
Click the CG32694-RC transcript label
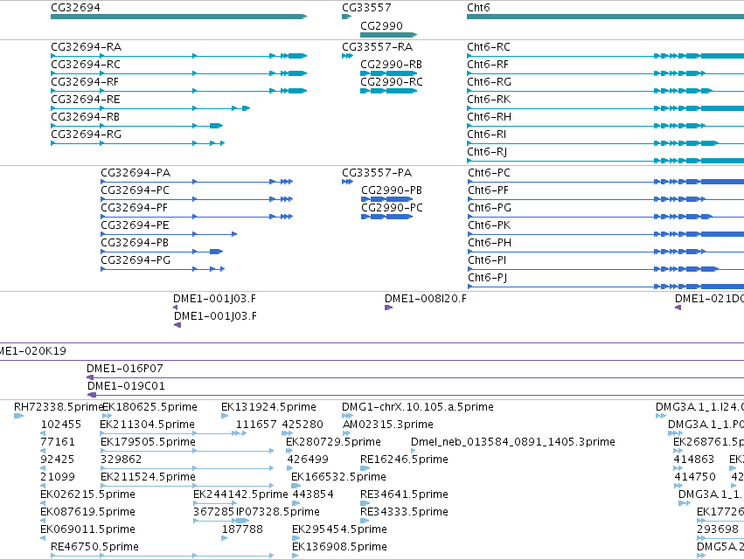point(86,65)
